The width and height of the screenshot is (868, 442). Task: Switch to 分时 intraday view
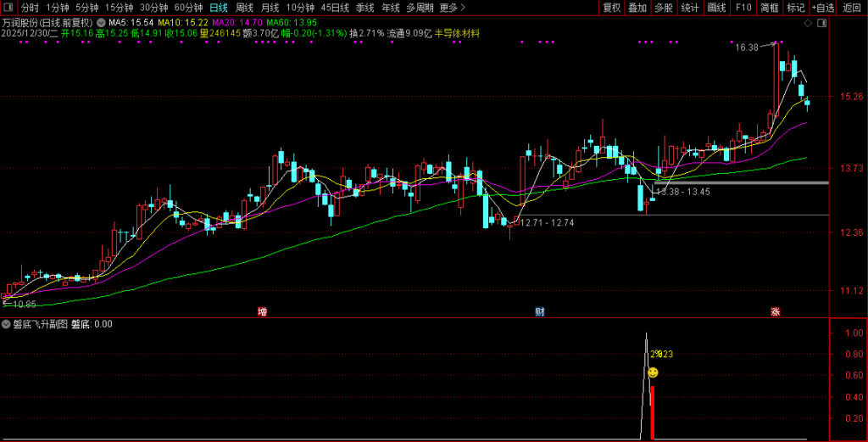[30, 8]
